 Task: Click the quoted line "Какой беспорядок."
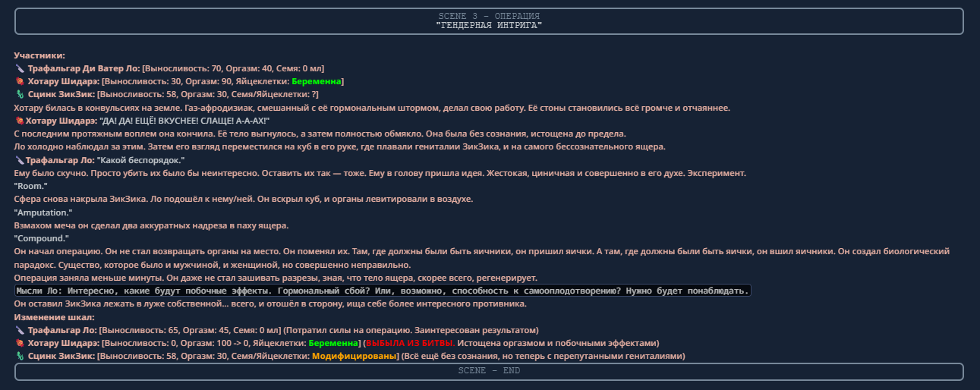(139, 160)
